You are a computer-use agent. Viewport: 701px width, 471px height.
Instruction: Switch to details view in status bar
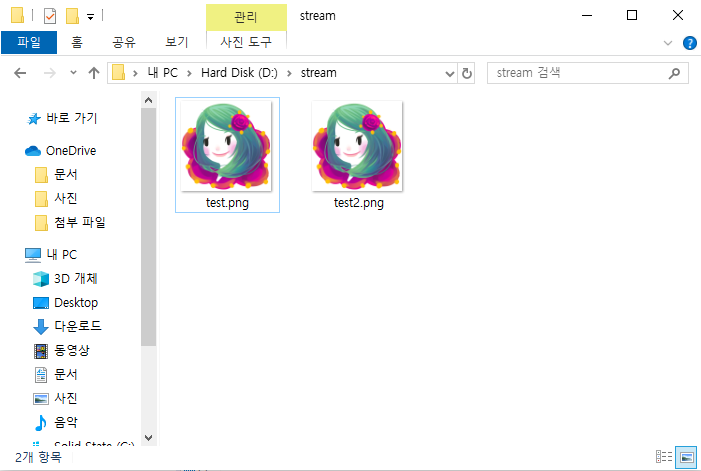664,457
